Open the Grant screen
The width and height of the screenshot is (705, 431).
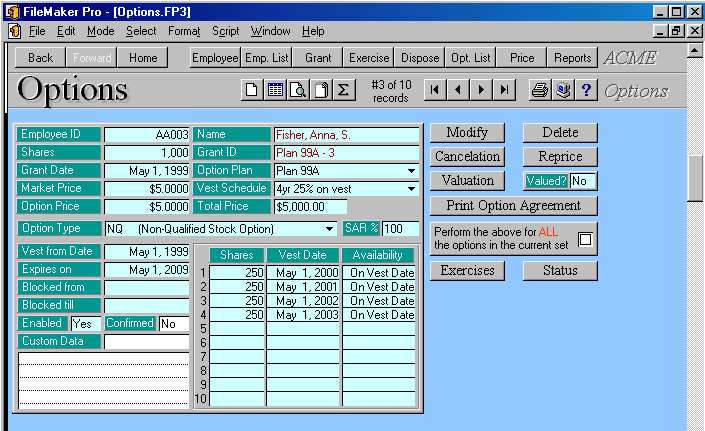tap(318, 58)
